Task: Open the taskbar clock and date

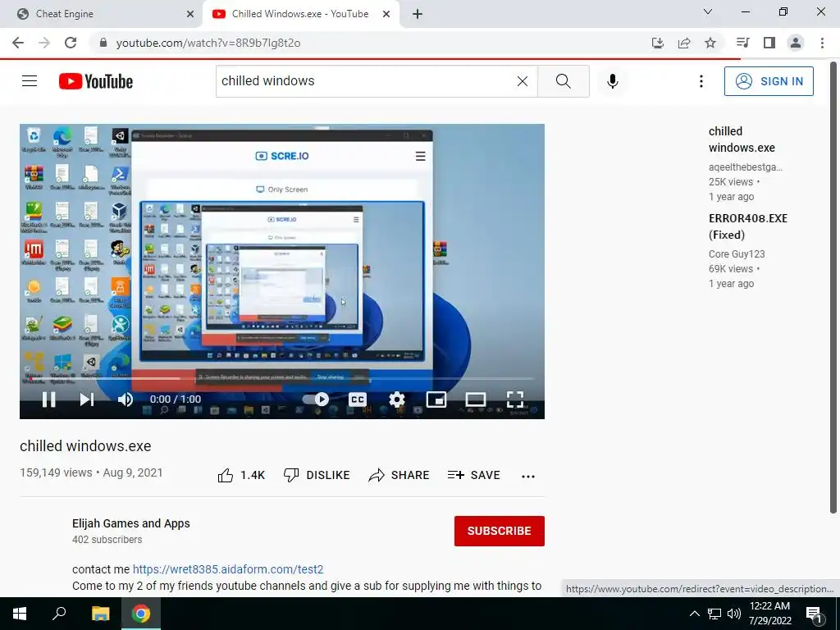Action: click(x=769, y=614)
